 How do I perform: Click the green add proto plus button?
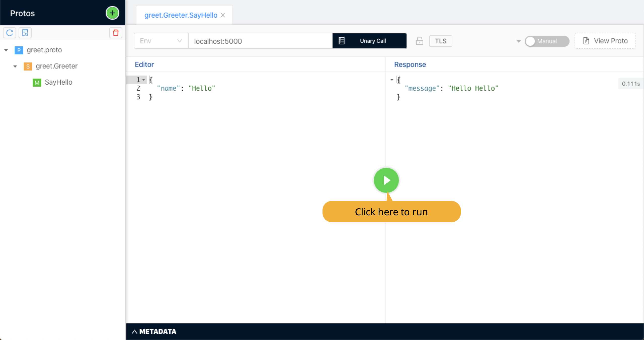(x=112, y=13)
